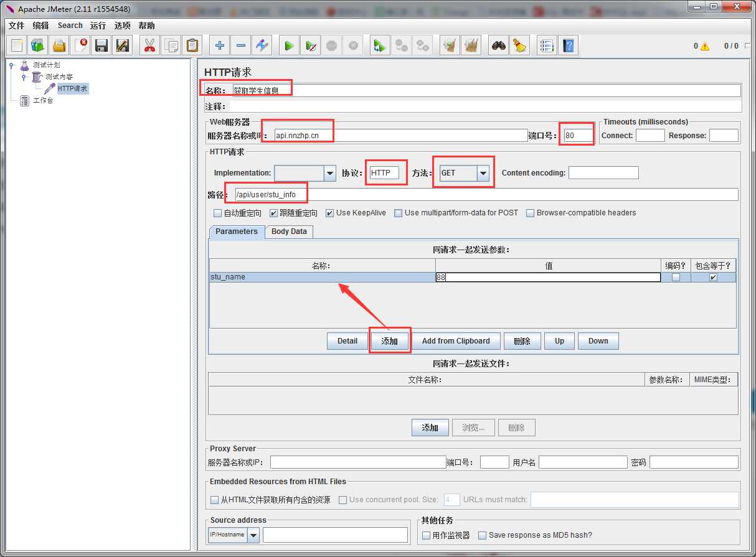Screen dimensions: 756x557
Task: Save the test plan with disk icon
Action: [x=102, y=45]
